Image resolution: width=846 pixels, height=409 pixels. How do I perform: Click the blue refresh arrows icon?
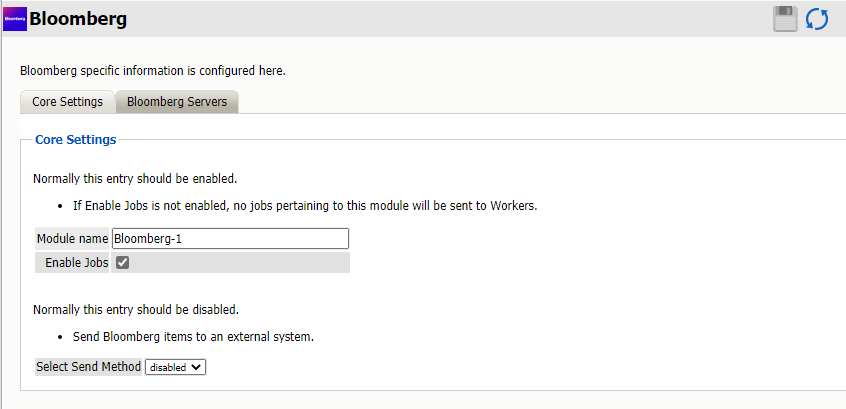[x=817, y=19]
